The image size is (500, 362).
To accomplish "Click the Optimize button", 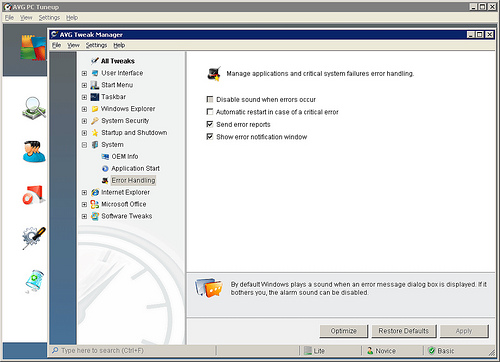I will (x=344, y=331).
